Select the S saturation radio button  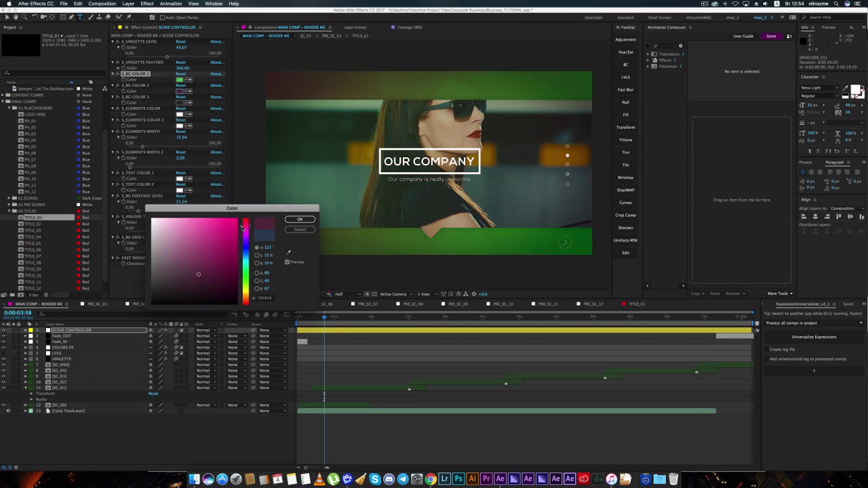coord(256,255)
